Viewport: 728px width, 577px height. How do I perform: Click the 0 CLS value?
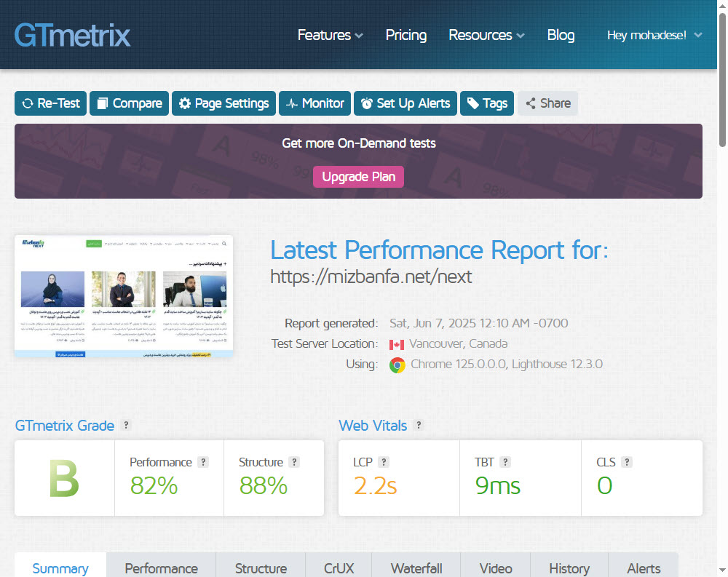[604, 486]
